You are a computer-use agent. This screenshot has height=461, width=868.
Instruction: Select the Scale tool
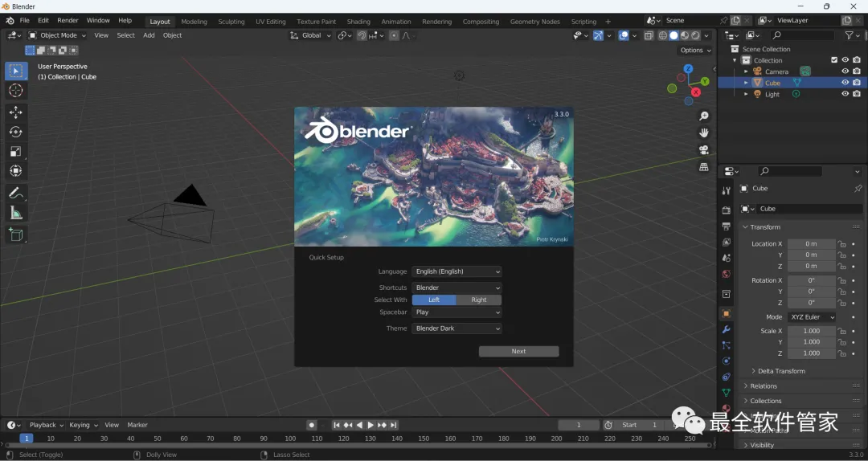coord(16,151)
